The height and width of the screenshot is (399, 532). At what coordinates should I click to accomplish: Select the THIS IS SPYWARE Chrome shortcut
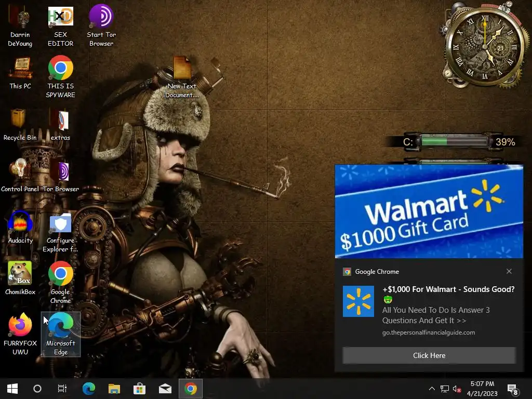click(x=60, y=77)
